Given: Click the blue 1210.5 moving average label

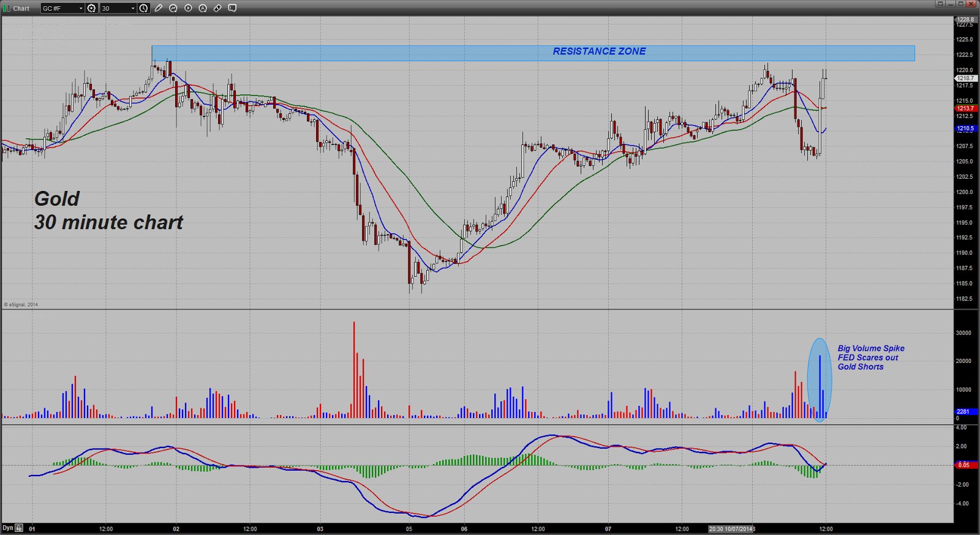Looking at the screenshot, I should click(x=965, y=129).
